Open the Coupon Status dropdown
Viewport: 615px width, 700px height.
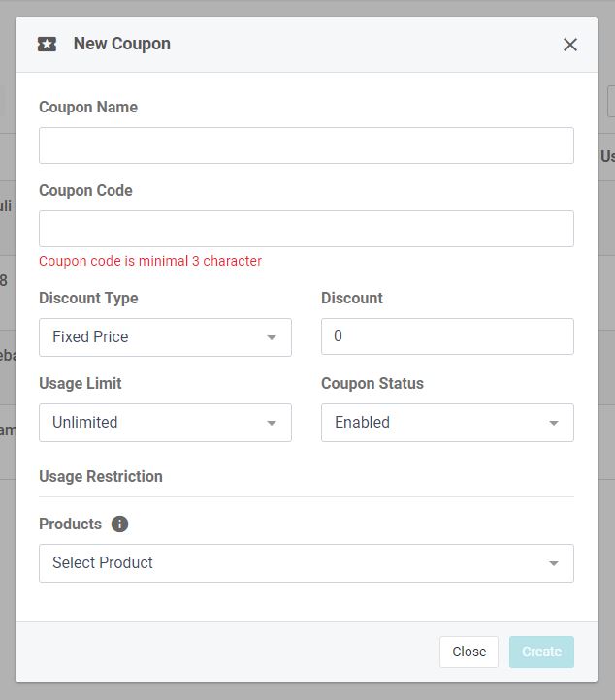pyautogui.click(x=447, y=423)
